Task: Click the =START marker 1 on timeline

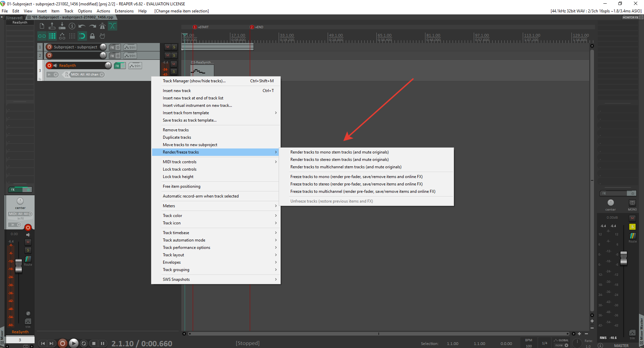Action: point(195,27)
